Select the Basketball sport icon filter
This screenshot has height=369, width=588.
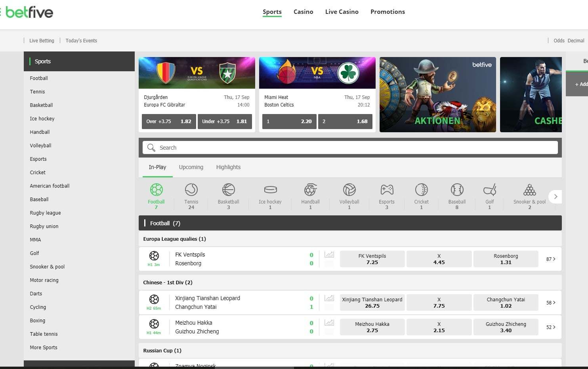(x=228, y=190)
